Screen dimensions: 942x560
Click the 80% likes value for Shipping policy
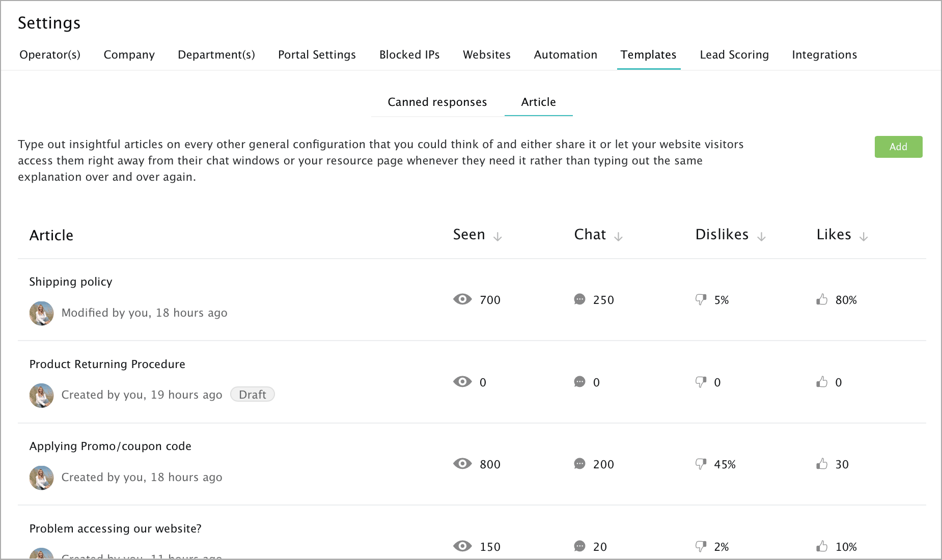(846, 300)
